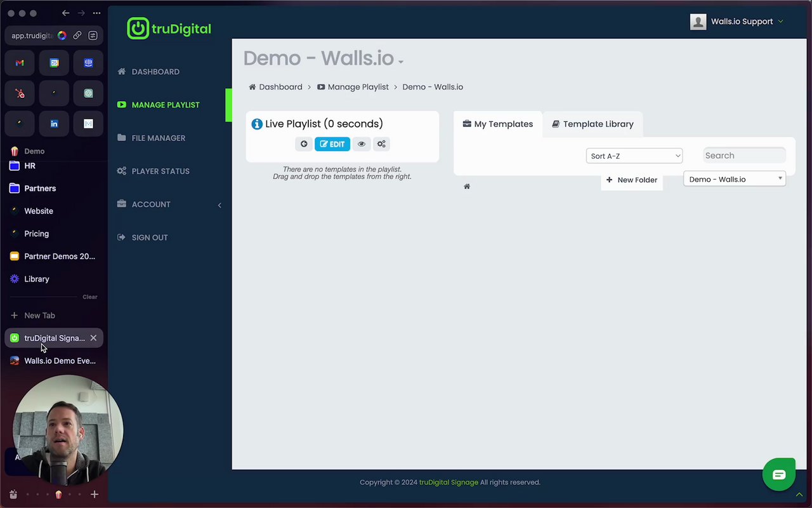812x508 pixels.
Task: Click the playlist back arrow button
Action: [304, 144]
